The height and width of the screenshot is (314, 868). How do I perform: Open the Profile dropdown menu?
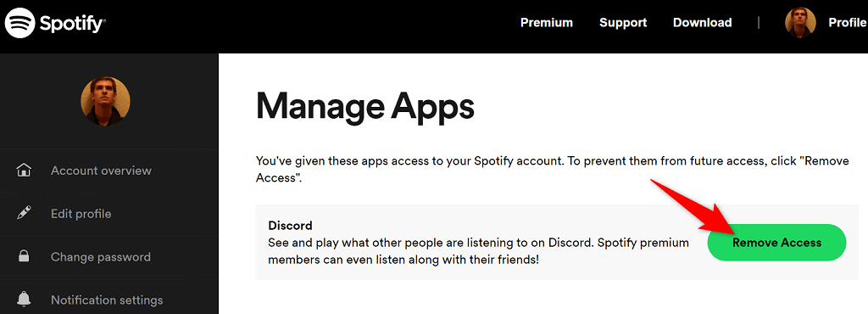click(x=847, y=23)
